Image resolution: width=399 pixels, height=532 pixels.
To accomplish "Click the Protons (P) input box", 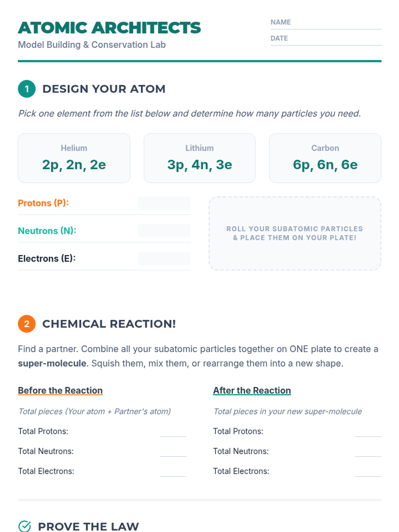I will coord(164,203).
